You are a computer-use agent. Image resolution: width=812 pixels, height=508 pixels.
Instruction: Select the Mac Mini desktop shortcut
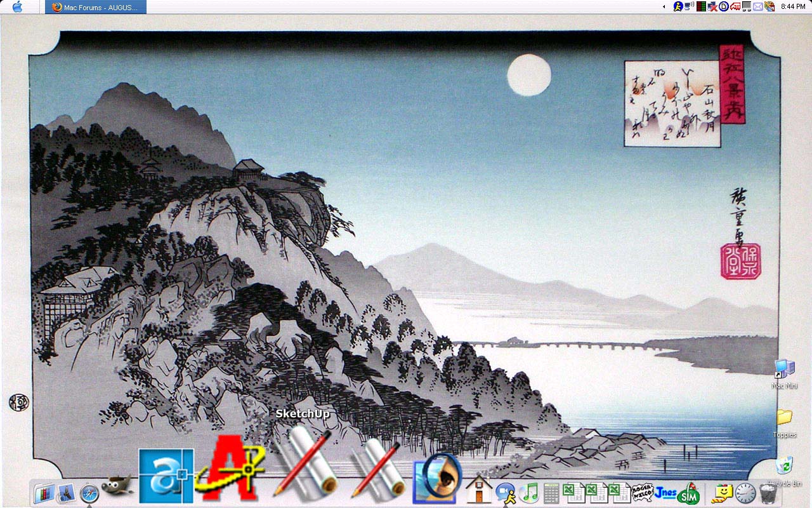click(x=784, y=374)
